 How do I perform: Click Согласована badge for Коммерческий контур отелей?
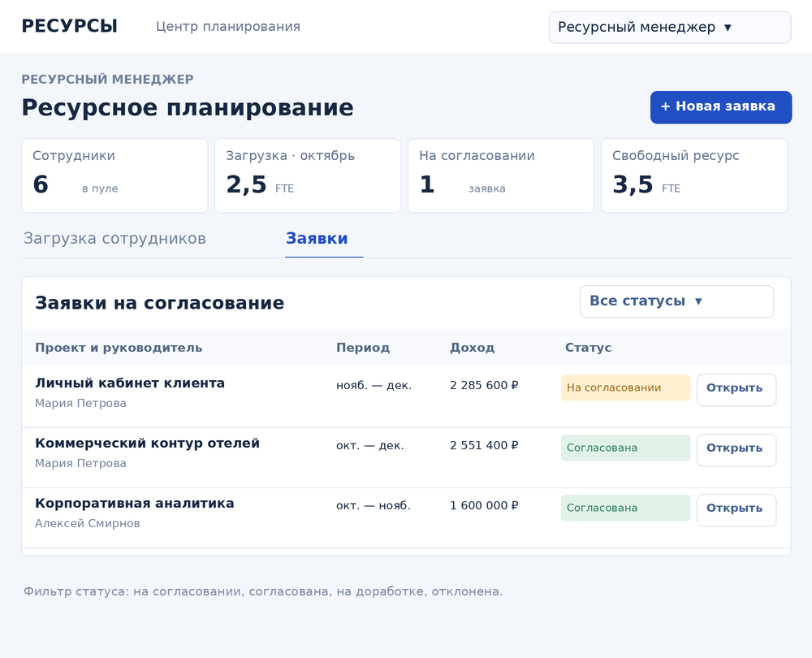(x=625, y=448)
